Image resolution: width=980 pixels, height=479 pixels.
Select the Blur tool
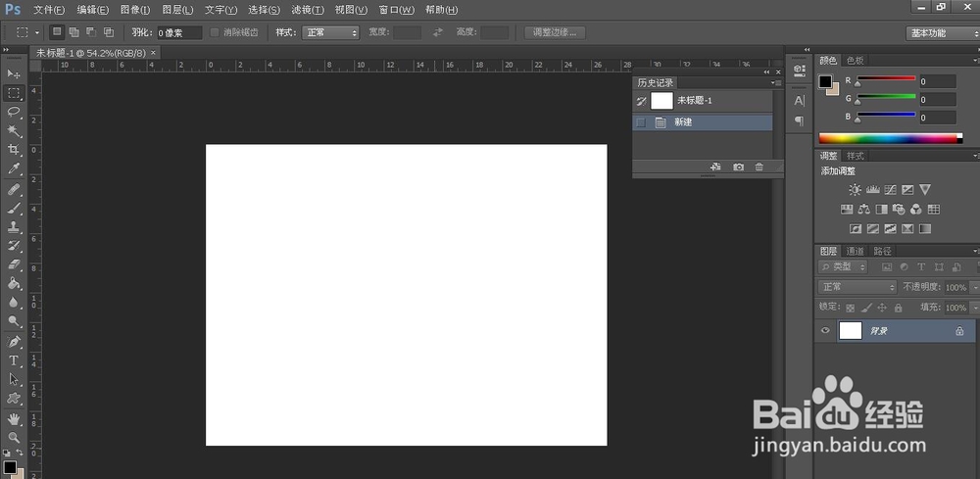point(13,303)
